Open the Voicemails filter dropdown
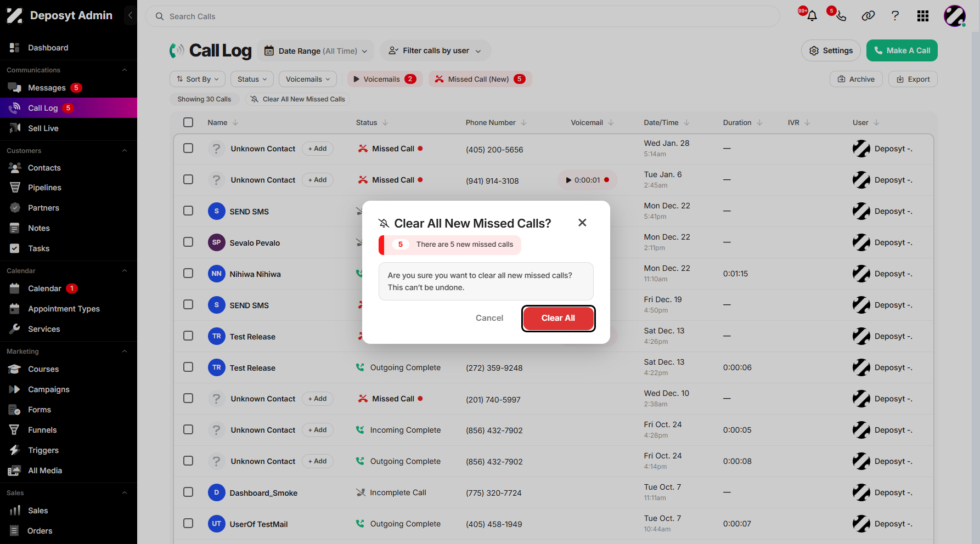The height and width of the screenshot is (544, 980). pos(308,79)
